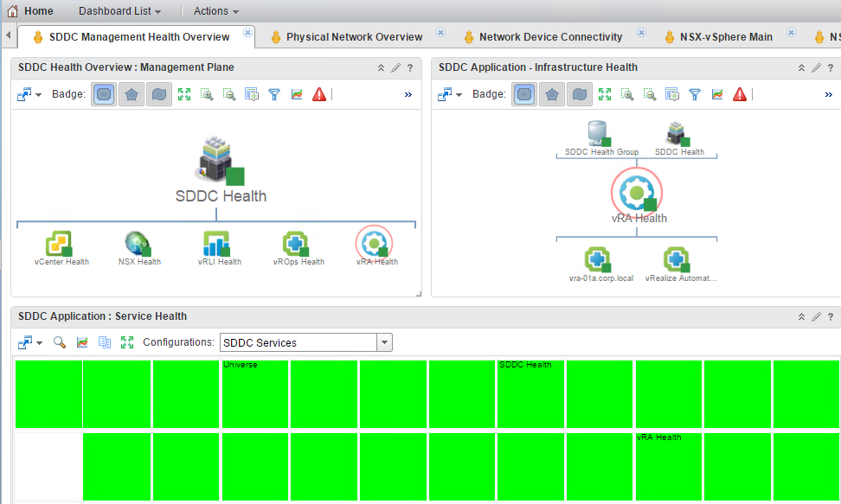
Task: Select the Show Object Detail icon in Infrastructure Health
Action: tap(672, 94)
